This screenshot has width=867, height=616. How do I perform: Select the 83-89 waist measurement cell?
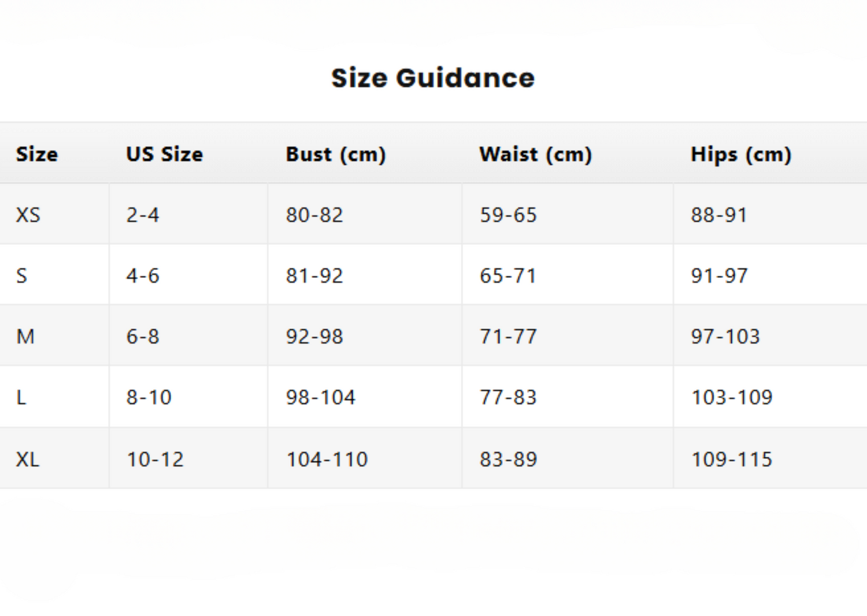pos(509,459)
